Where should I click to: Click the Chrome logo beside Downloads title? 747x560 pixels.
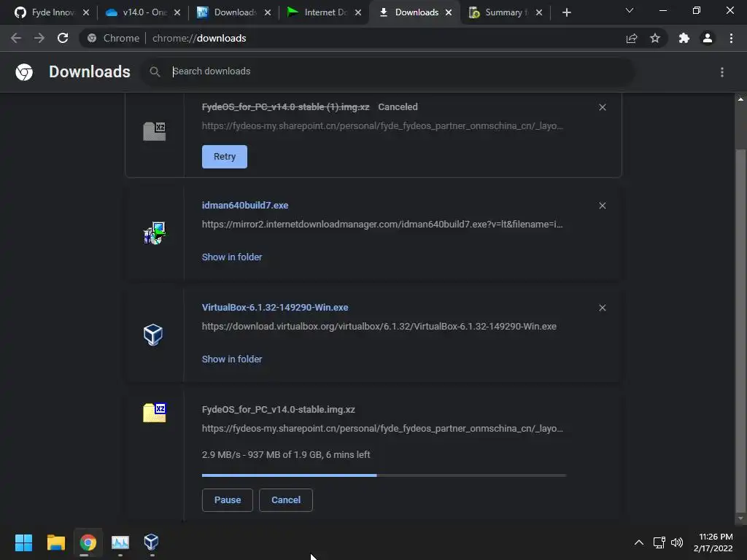24,72
